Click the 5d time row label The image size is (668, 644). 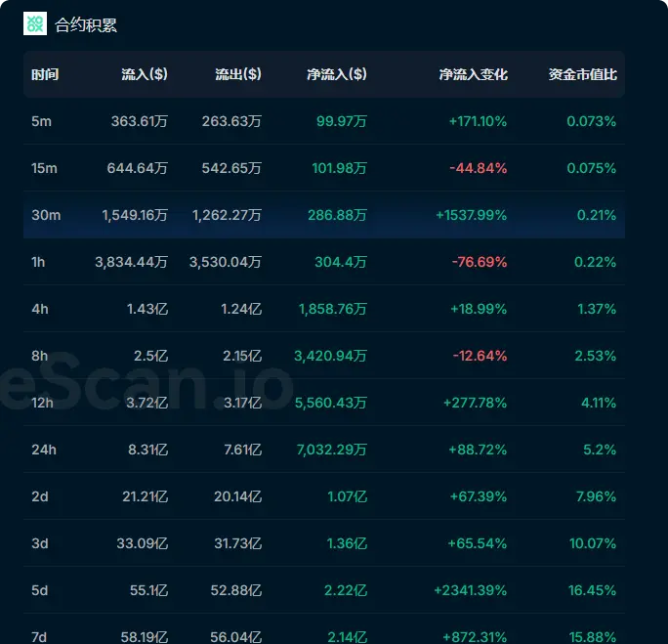(x=40, y=590)
